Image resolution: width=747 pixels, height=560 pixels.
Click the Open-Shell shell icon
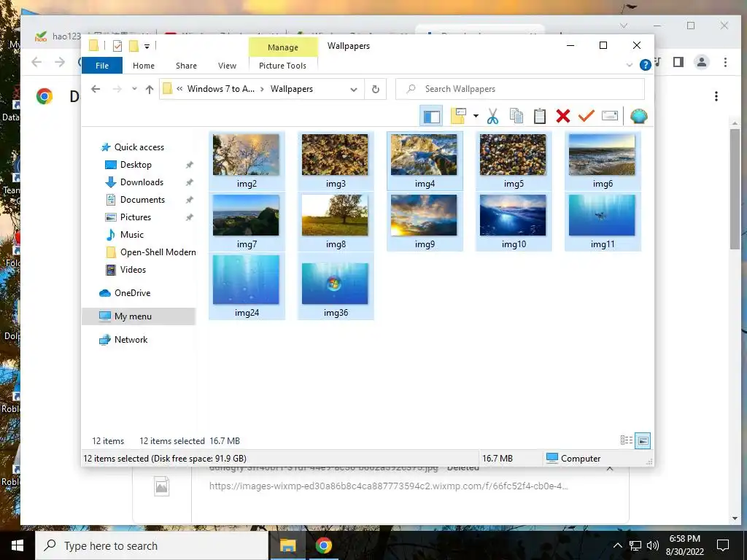click(639, 116)
